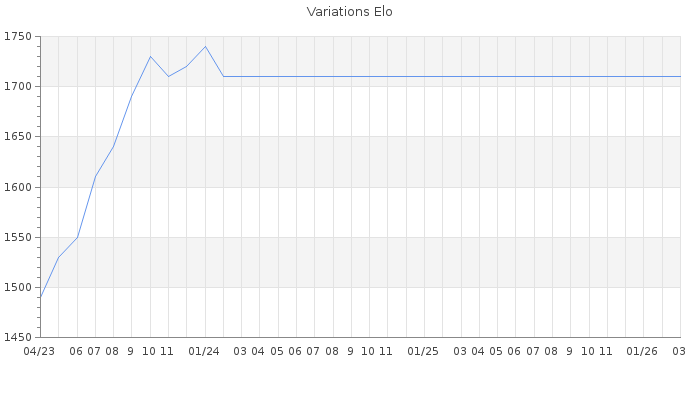Select the 1500 y-axis label
The width and height of the screenshot is (700, 400).
(x=18, y=288)
